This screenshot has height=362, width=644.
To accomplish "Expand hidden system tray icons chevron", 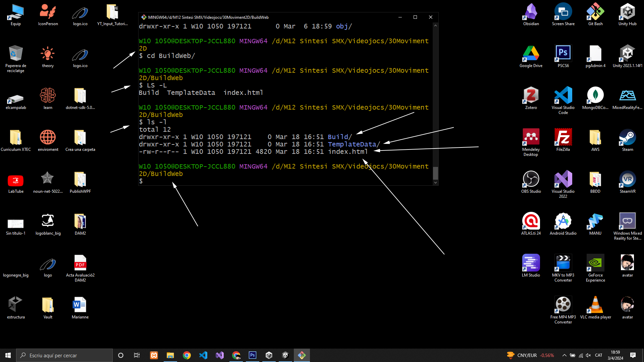I will point(564,355).
